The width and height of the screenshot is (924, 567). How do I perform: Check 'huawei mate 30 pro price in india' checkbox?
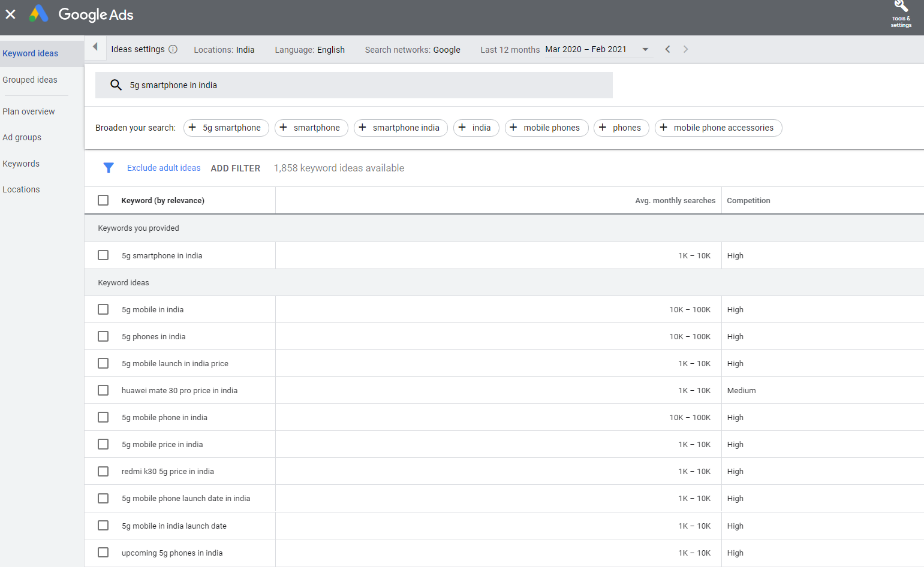(103, 390)
